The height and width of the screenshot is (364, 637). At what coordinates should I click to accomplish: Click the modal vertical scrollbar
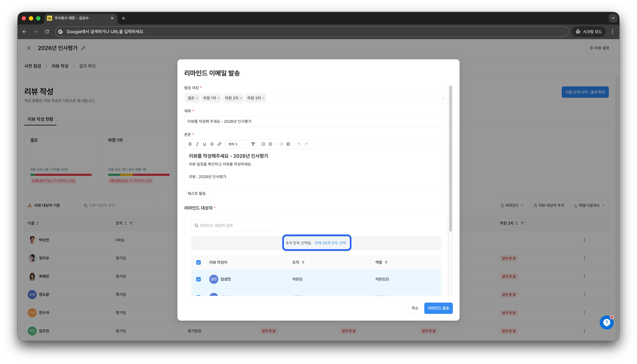click(450, 159)
